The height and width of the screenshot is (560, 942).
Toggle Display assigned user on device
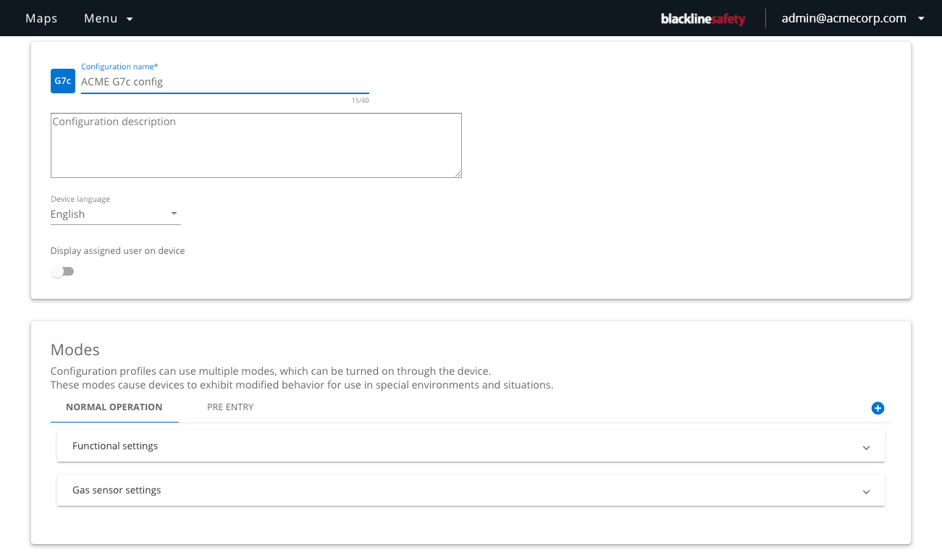[x=62, y=271]
